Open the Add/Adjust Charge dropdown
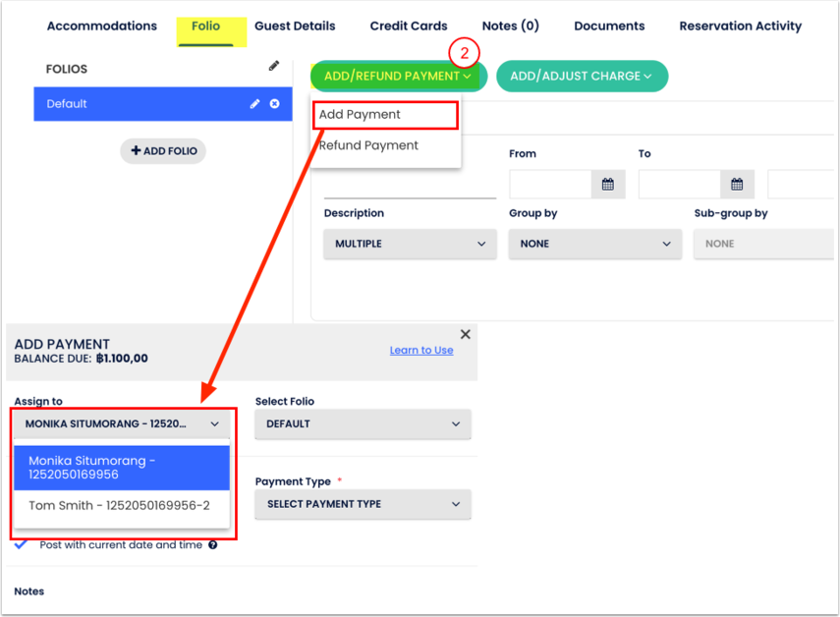840x617 pixels. [x=582, y=76]
